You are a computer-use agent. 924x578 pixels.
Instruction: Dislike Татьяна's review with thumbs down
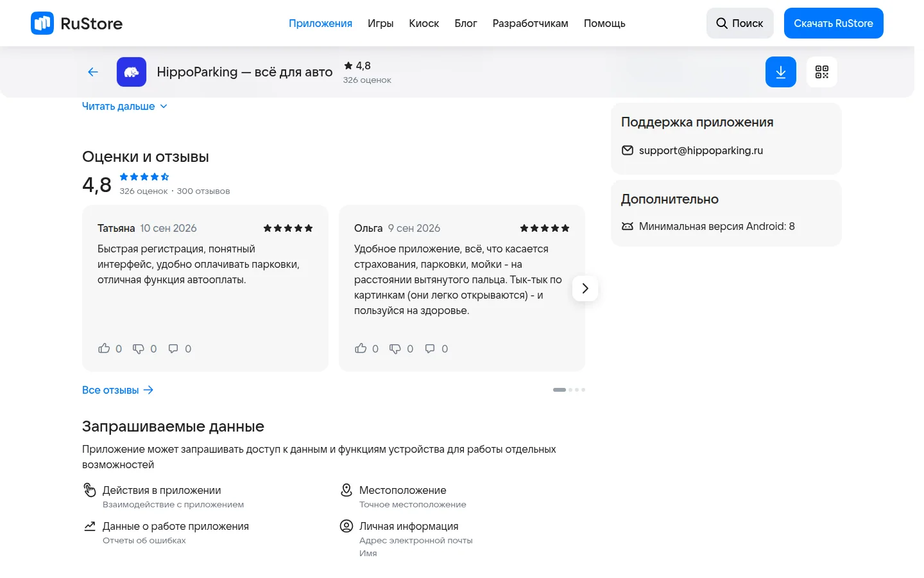[x=139, y=348]
